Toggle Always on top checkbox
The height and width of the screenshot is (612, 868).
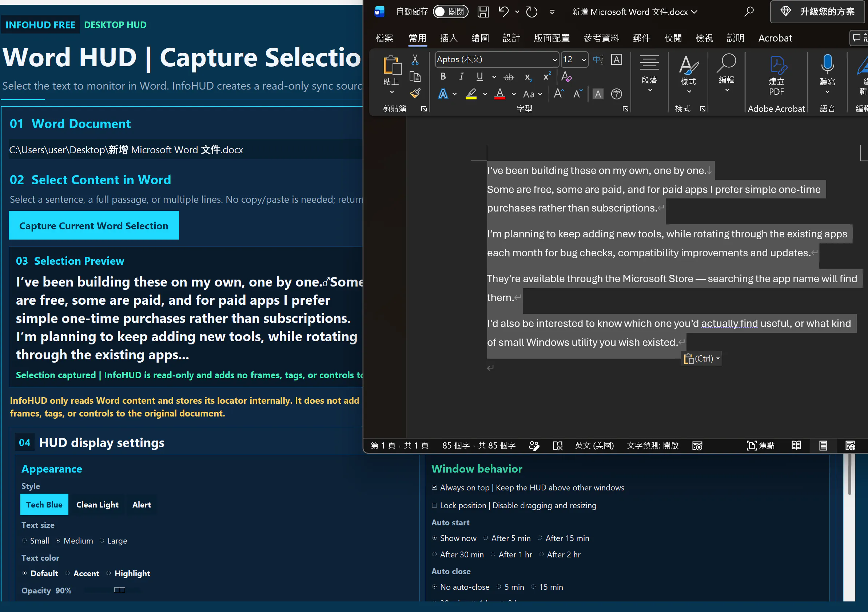(x=435, y=487)
